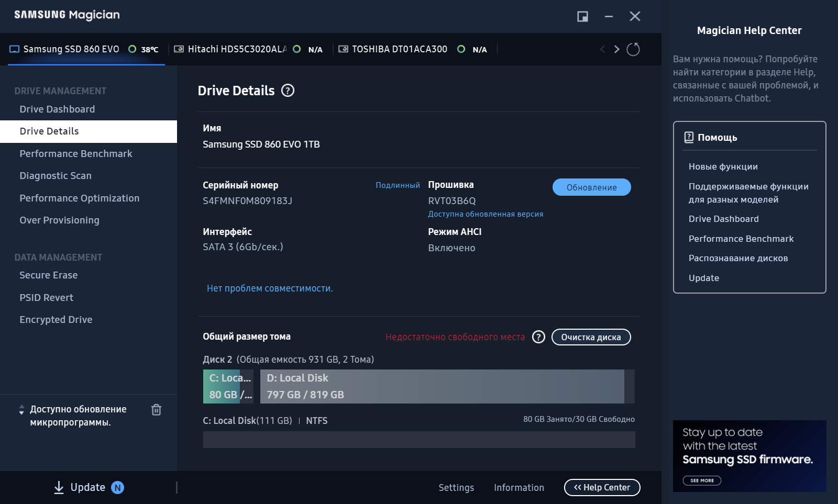Click the C: disk usage bar
Viewport: 838px width, 504px height.
419,440
